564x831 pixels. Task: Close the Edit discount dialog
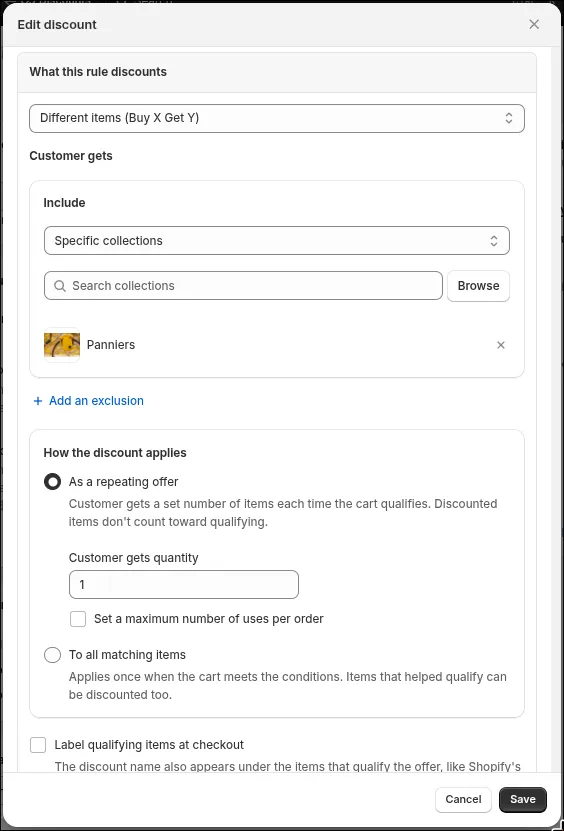pyautogui.click(x=534, y=24)
